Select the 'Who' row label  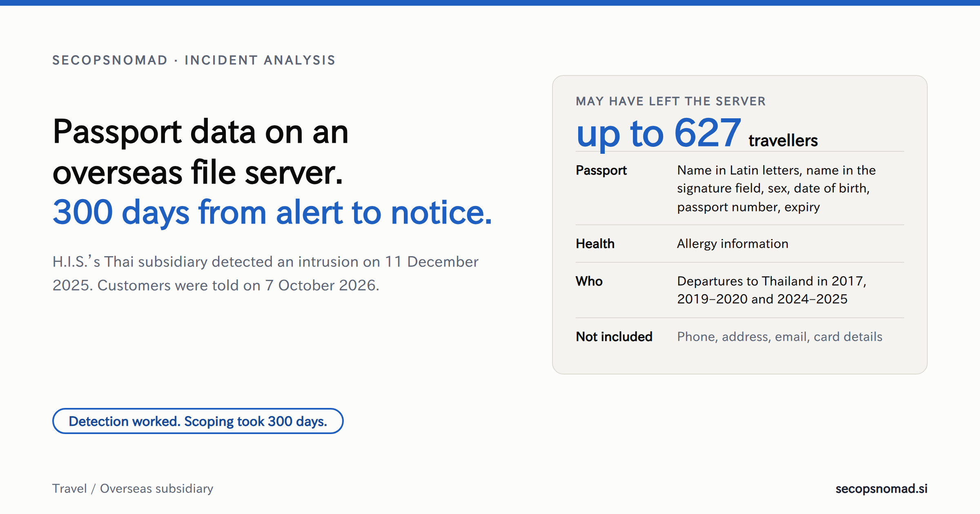coord(589,281)
